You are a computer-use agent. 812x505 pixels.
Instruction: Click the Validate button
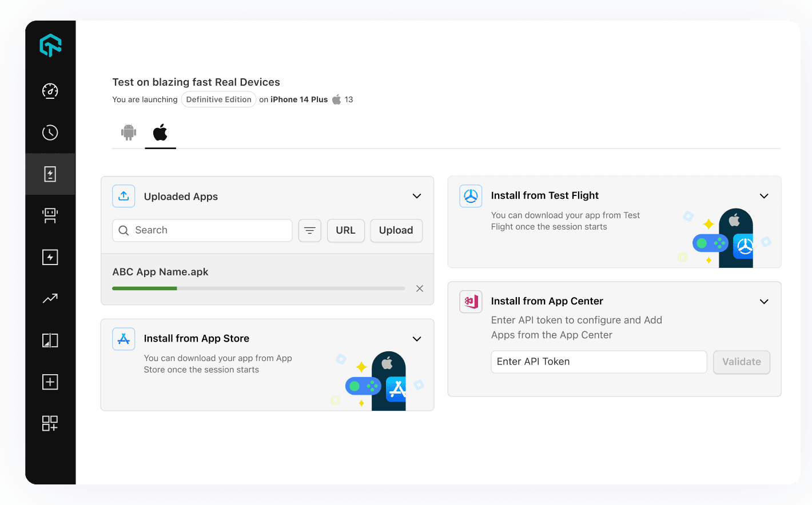741,362
